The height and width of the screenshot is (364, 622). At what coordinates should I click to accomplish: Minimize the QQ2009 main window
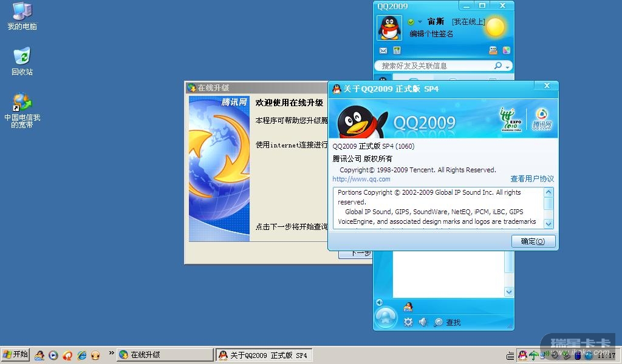(x=466, y=5)
